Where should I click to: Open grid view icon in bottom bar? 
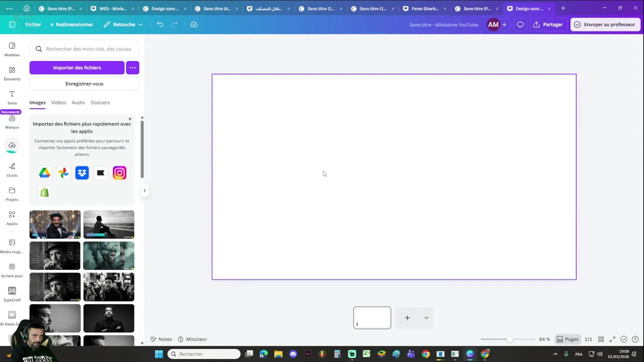click(601, 339)
